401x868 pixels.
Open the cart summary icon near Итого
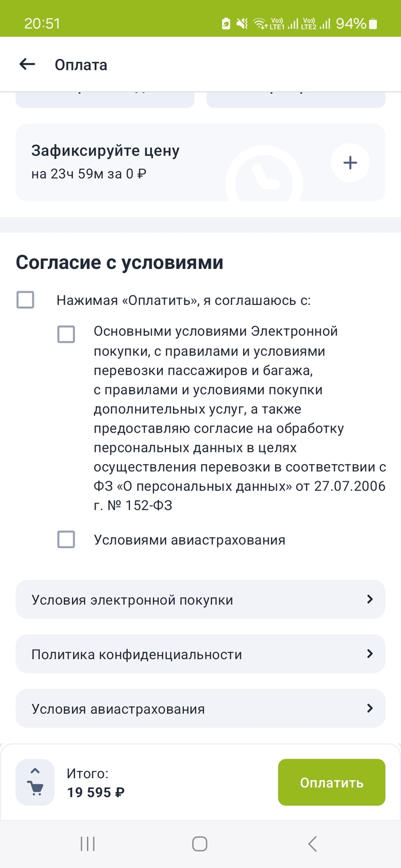pos(35,782)
